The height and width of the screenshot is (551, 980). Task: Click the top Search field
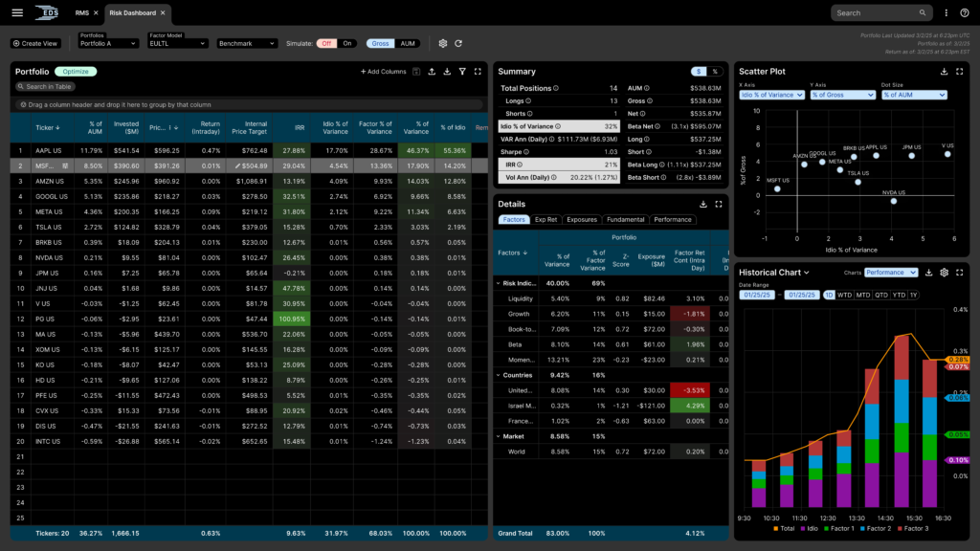(x=881, y=12)
